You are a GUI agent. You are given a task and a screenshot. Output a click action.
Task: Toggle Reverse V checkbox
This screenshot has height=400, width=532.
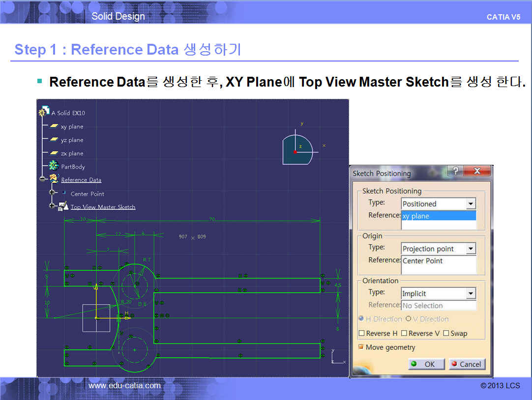click(404, 333)
